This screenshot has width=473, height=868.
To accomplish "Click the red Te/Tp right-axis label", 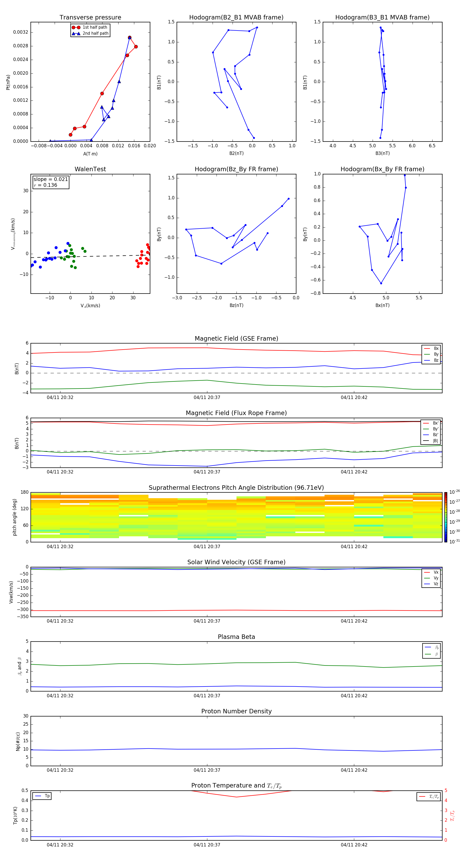I will (x=452, y=815).
